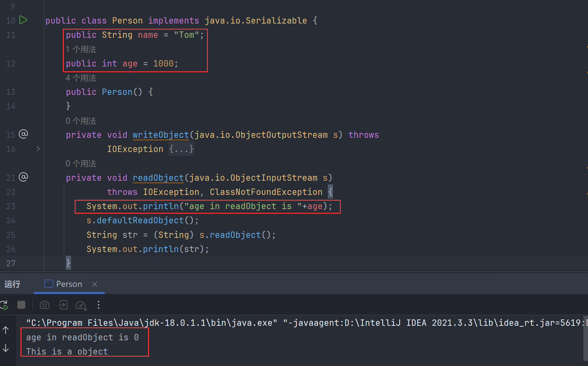Click the 'This is a object' output line
Screen dimensions: 588x366
pos(67,351)
